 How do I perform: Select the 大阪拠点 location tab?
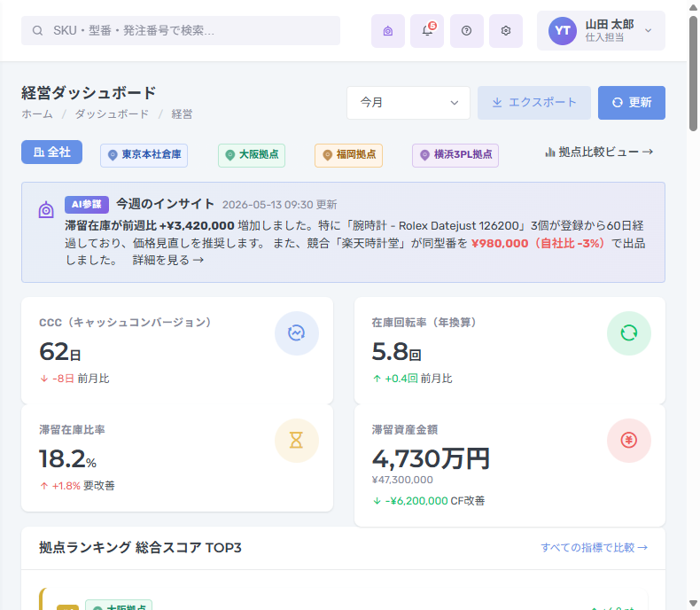click(252, 155)
